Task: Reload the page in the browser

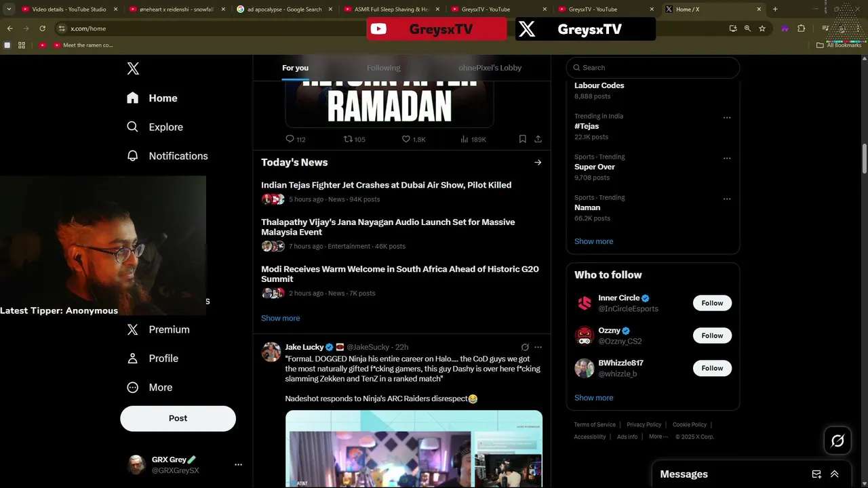Action: pyautogui.click(x=42, y=28)
